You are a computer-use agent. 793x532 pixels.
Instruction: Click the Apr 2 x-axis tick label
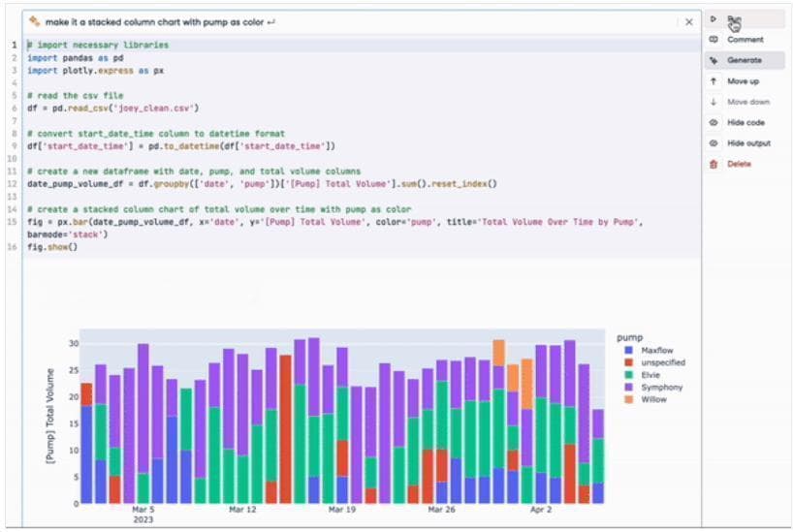[541, 510]
